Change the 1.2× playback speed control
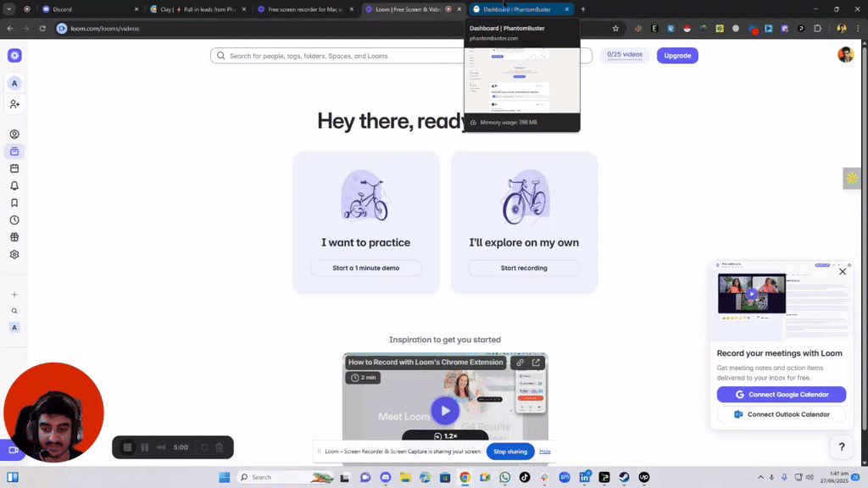868x488 pixels. point(445,435)
